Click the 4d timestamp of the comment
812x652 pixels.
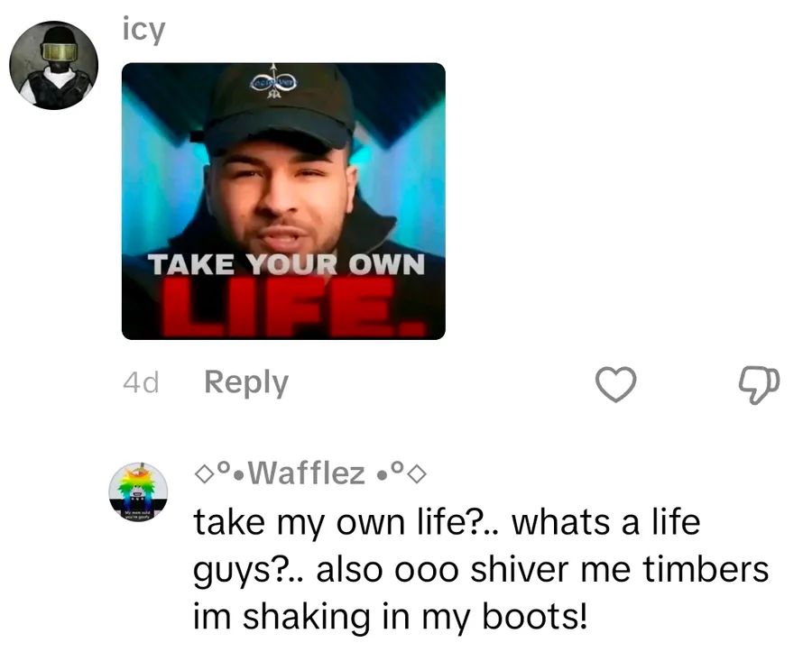pyautogui.click(x=141, y=383)
